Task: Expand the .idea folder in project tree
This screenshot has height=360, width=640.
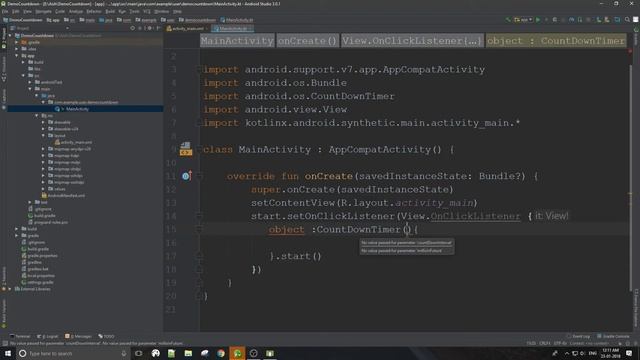Action: click(17, 49)
